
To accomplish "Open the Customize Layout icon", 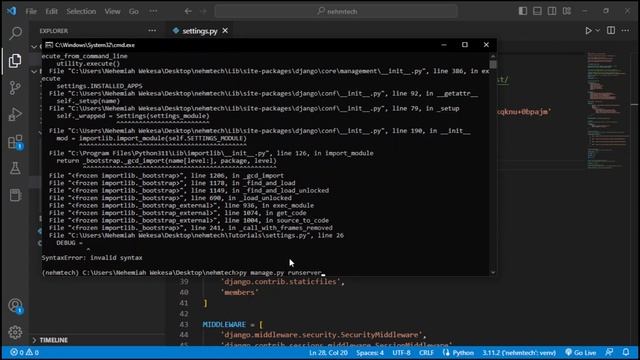I will [x=567, y=11].
